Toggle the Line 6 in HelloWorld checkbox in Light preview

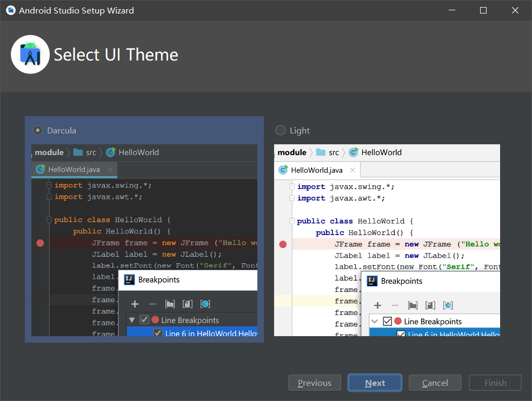[401, 333]
